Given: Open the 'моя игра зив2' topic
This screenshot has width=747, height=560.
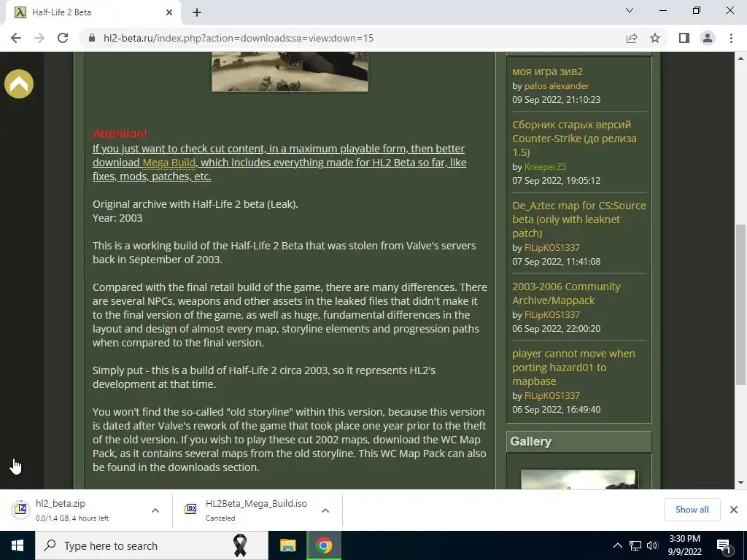Looking at the screenshot, I should (x=547, y=71).
